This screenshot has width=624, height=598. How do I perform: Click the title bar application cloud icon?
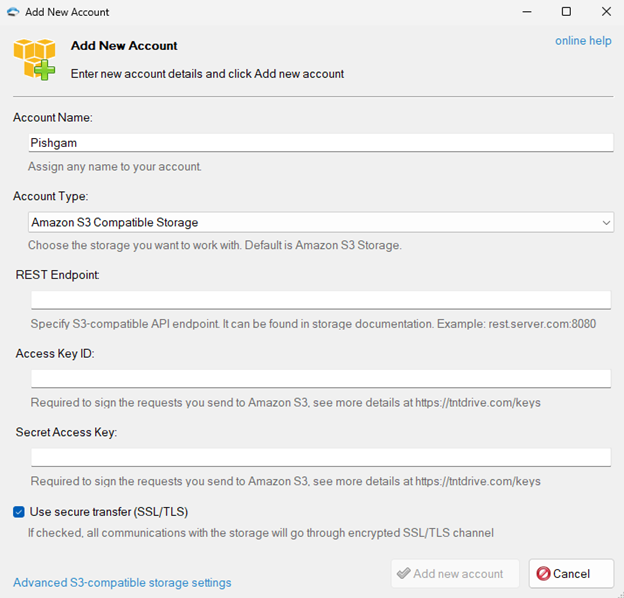[x=13, y=12]
